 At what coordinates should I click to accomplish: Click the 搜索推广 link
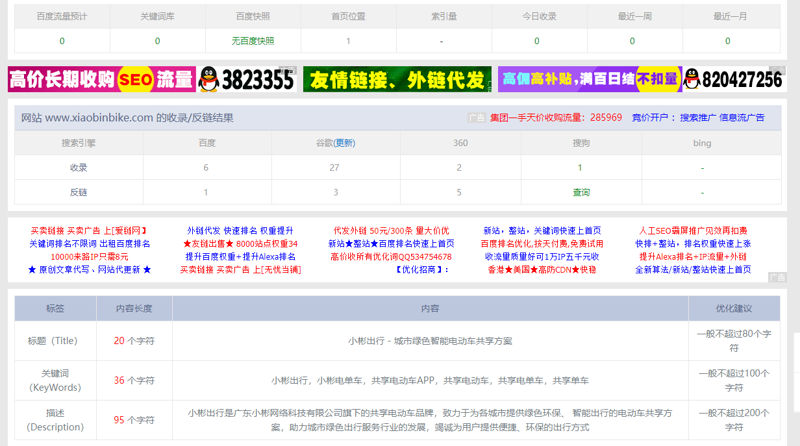(697, 117)
